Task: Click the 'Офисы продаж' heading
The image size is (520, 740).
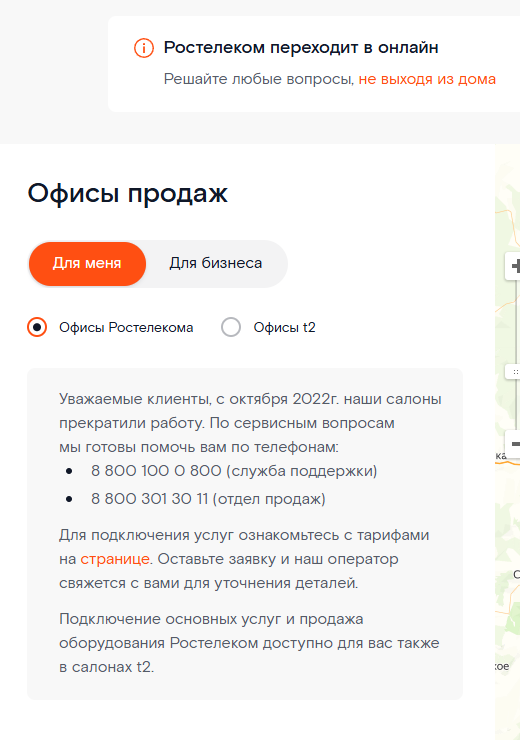Action: (x=127, y=193)
